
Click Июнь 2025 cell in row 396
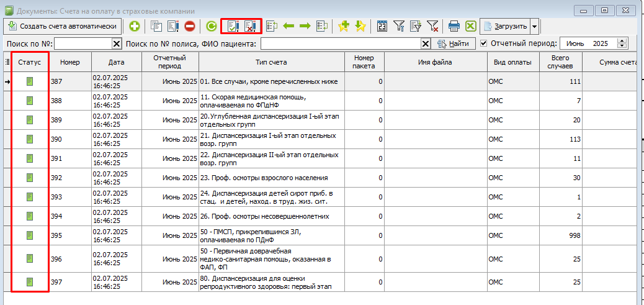pos(170,259)
